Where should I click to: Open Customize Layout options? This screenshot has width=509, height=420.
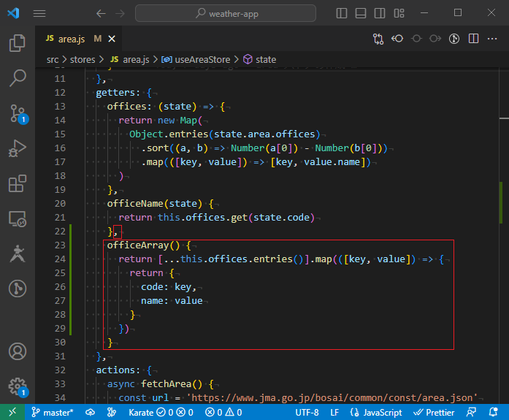(x=399, y=13)
